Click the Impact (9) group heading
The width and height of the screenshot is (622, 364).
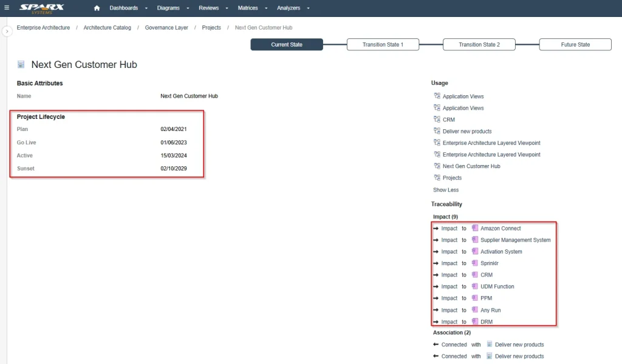445,217
